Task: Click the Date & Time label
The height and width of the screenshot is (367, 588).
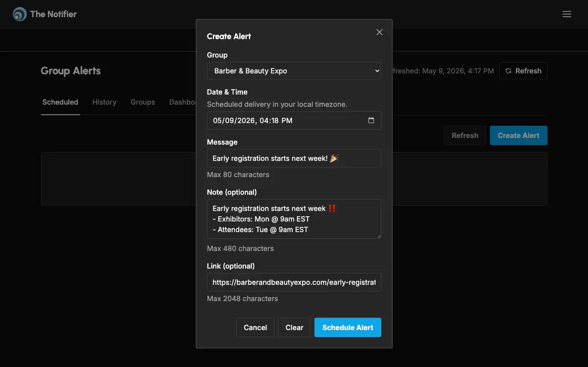Action: click(x=227, y=92)
